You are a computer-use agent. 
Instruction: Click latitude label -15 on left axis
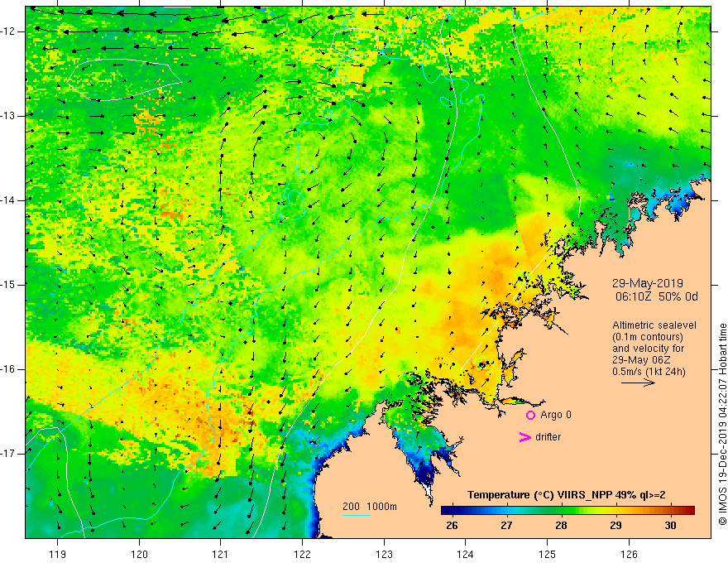(x=8, y=285)
